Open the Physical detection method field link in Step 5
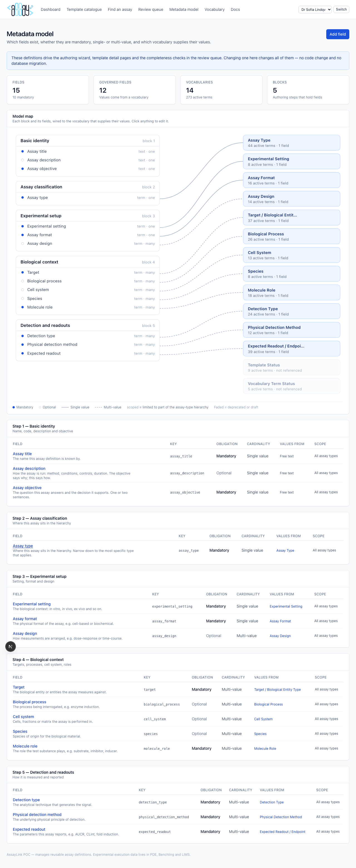The image size is (356, 868). point(37,815)
